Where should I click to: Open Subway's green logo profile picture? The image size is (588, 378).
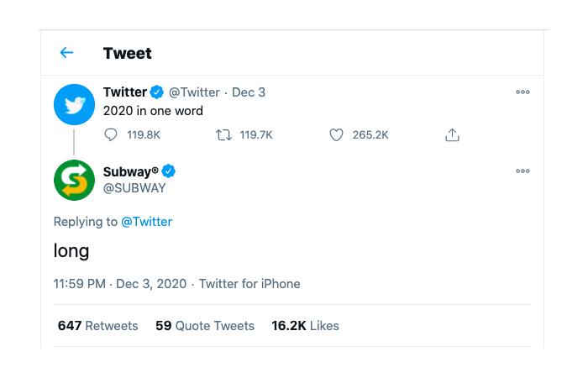[74, 180]
